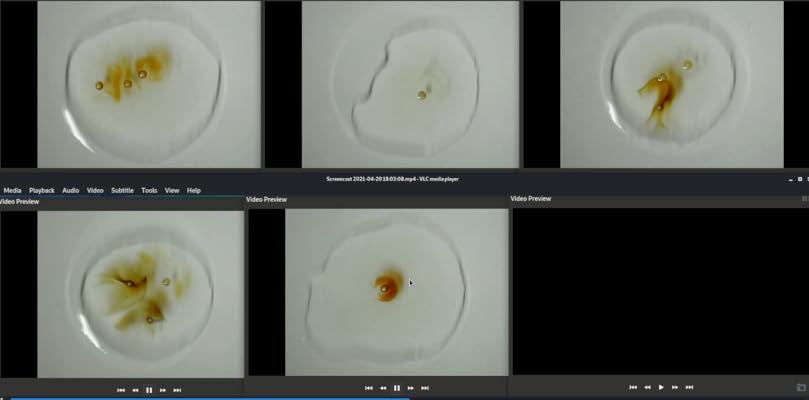
Task: Pause the middle video preview
Action: tap(397, 388)
